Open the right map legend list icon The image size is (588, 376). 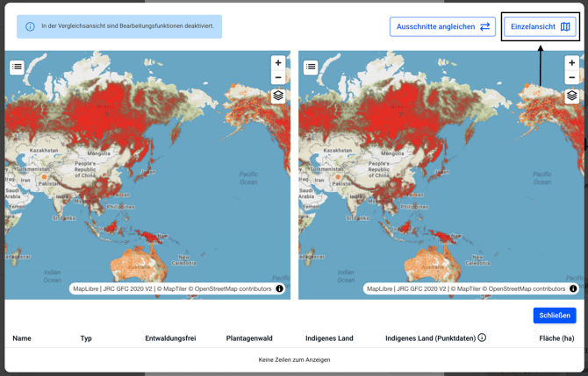click(311, 67)
